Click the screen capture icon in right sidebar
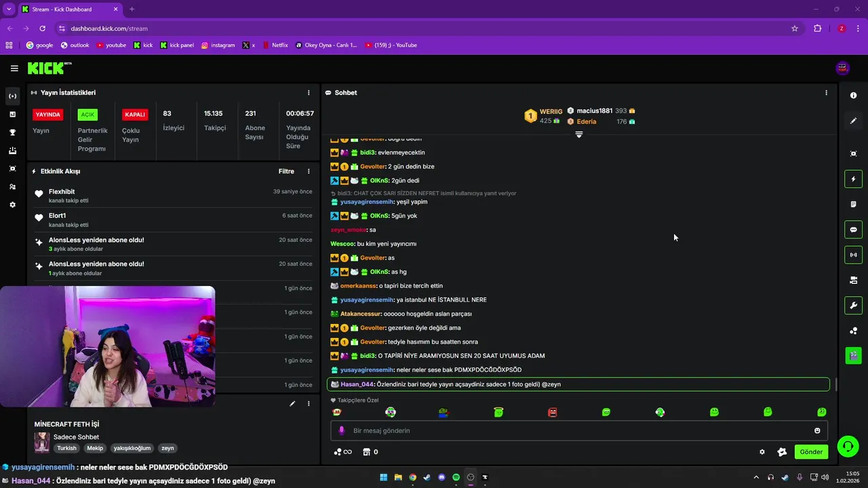The image size is (868, 488). point(853,154)
